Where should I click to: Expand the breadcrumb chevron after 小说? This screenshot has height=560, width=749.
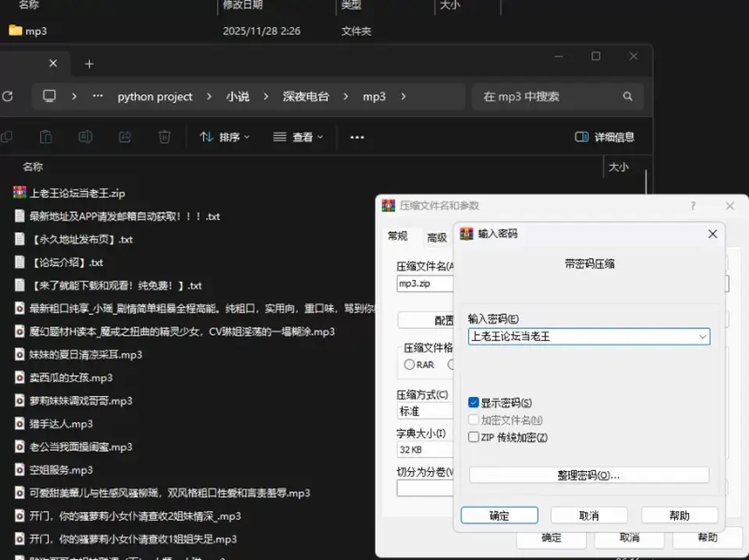point(265,97)
